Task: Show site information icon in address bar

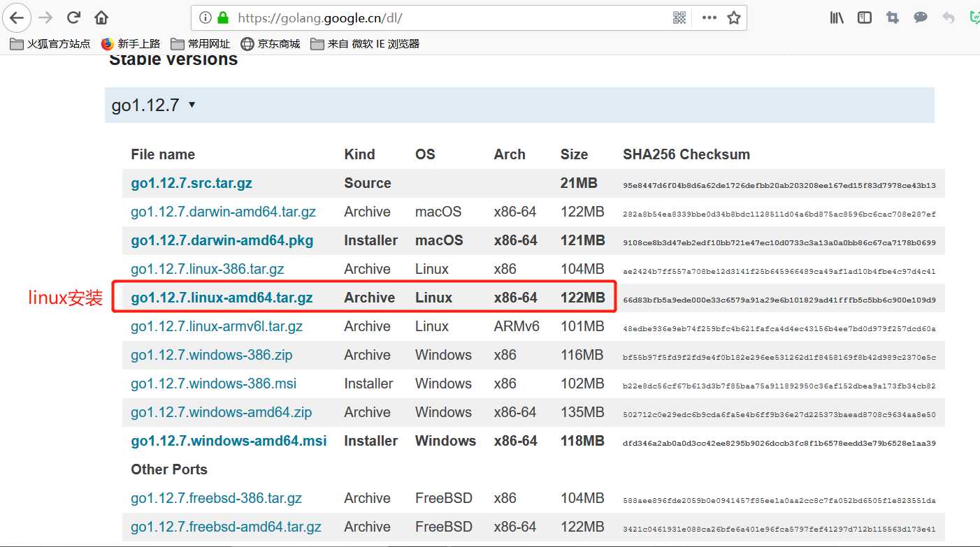Action: [206, 17]
